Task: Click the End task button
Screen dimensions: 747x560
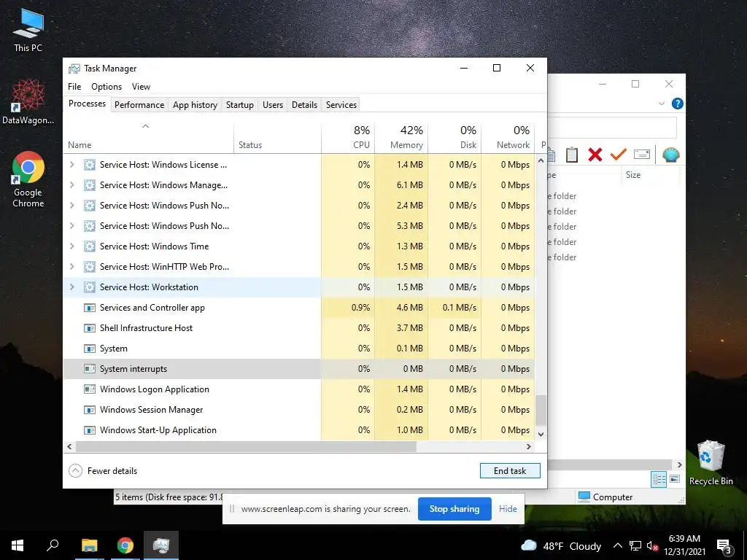Action: click(x=510, y=471)
